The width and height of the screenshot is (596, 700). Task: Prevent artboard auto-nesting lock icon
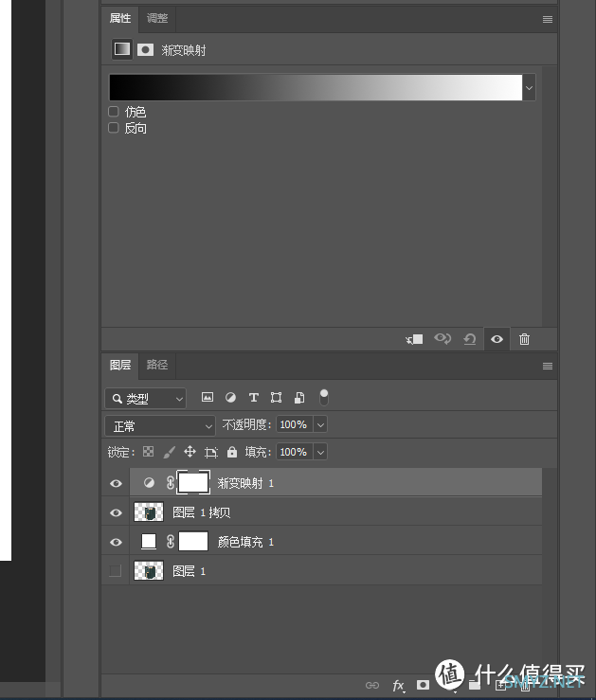[210, 452]
